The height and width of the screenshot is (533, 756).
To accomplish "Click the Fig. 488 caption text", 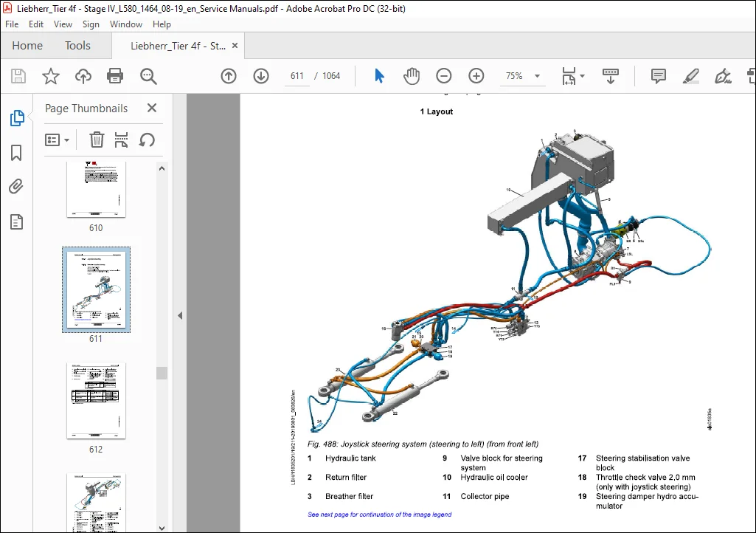I will coord(423,444).
